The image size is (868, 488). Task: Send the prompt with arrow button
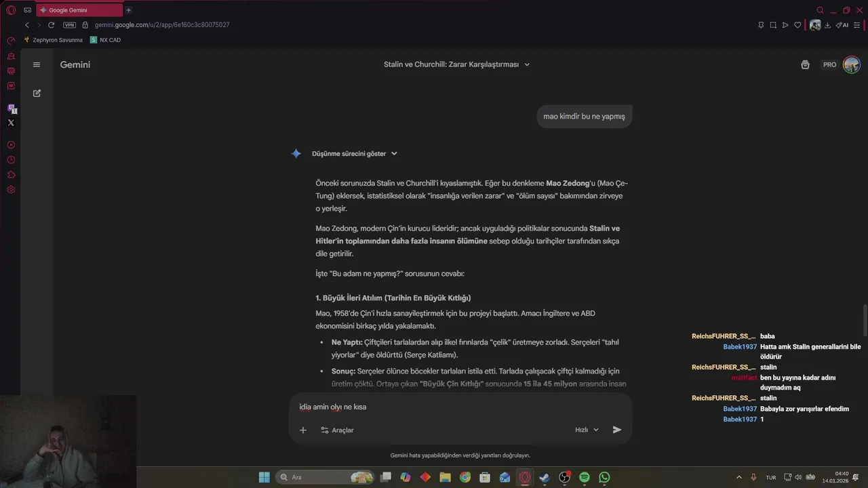coord(617,430)
